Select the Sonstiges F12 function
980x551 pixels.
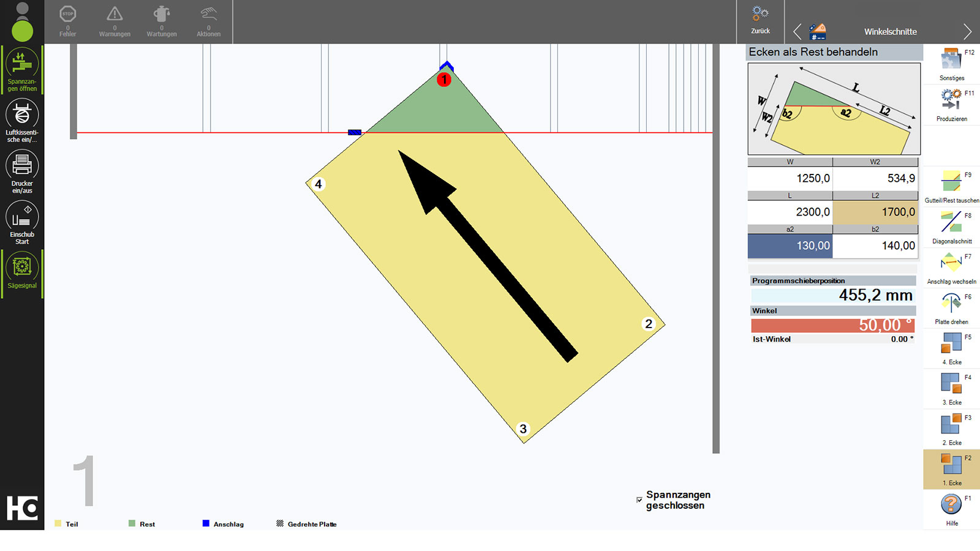tap(951, 61)
